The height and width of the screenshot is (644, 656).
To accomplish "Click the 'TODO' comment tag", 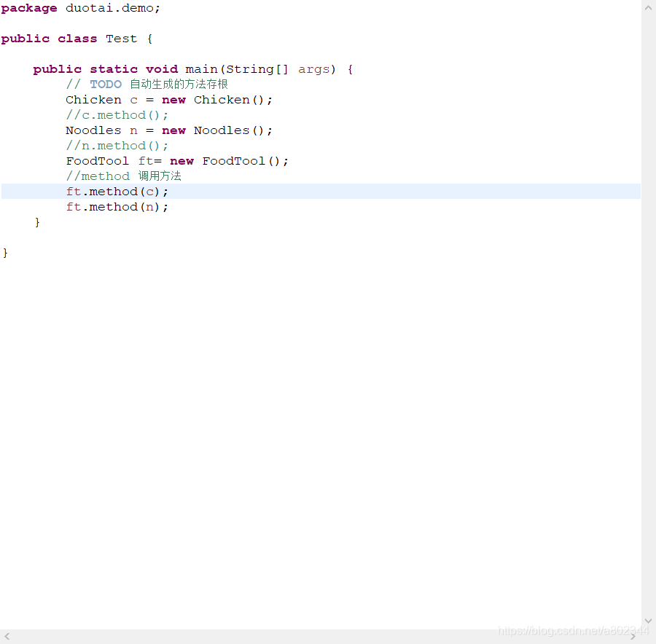I will [x=106, y=85].
